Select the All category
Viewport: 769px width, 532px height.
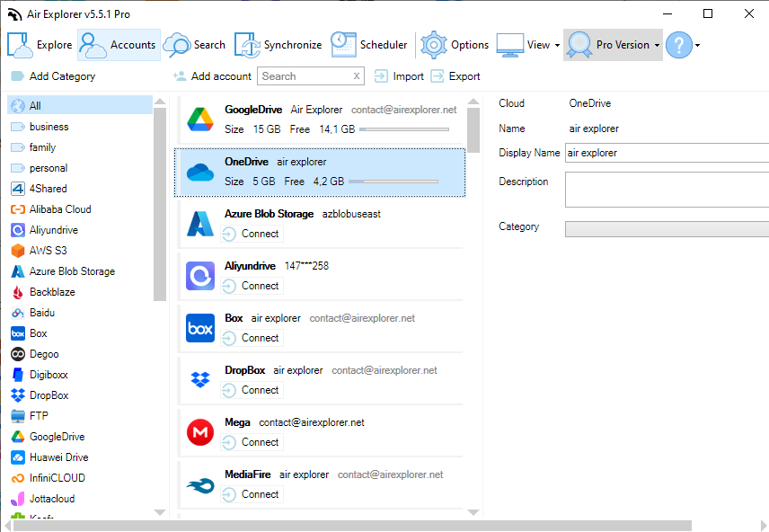click(x=80, y=105)
